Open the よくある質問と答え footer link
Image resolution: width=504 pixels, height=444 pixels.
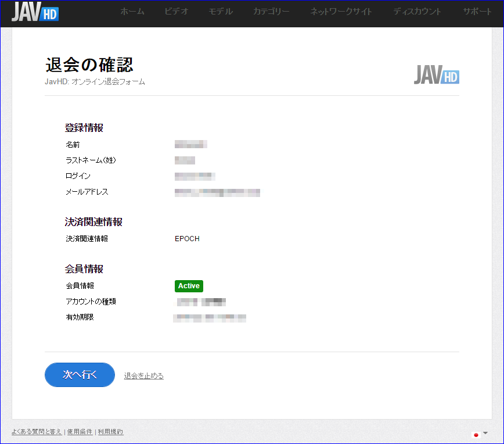(37, 432)
